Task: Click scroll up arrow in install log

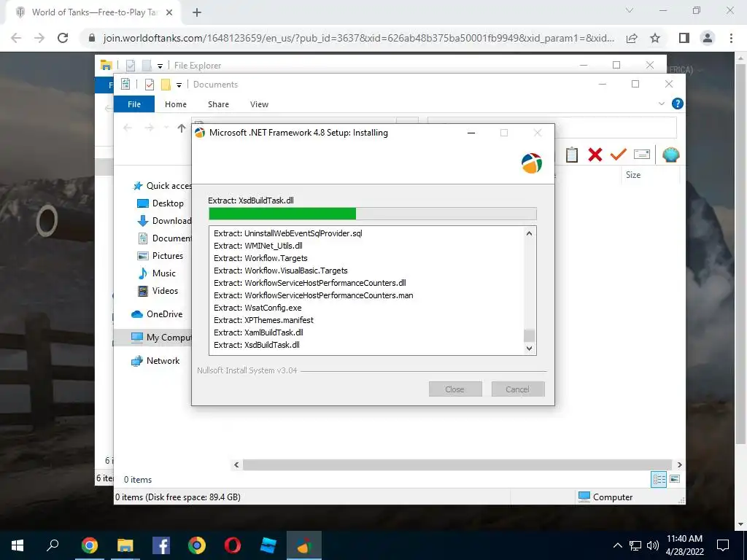Action: click(x=529, y=233)
